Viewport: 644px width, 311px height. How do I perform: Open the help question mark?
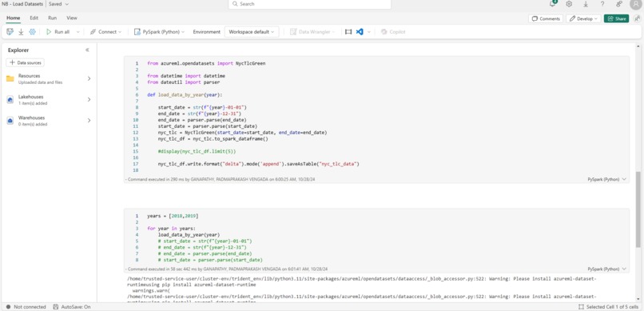coord(602,4)
